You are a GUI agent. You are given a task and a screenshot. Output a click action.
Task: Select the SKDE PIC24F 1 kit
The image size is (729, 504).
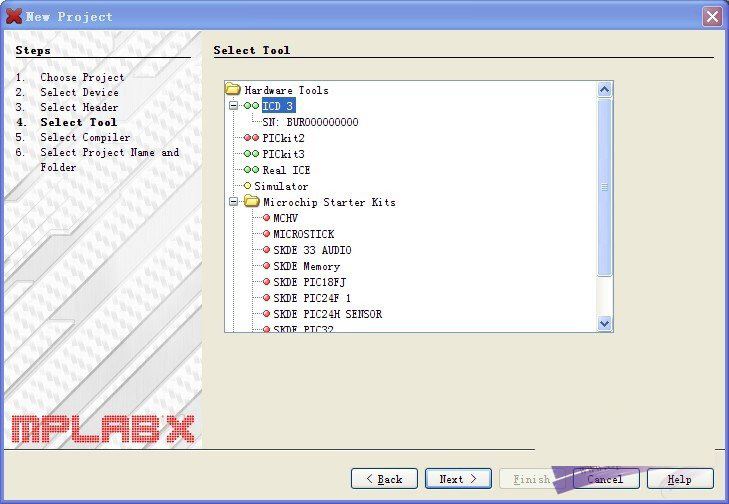[312, 298]
